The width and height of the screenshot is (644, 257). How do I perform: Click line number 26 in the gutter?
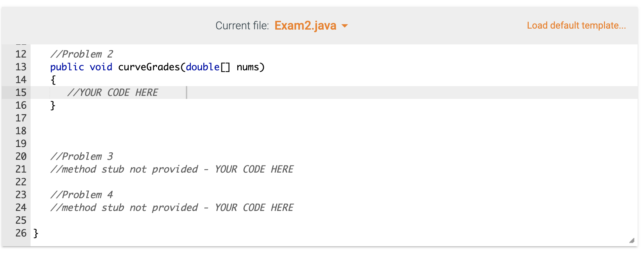click(21, 233)
